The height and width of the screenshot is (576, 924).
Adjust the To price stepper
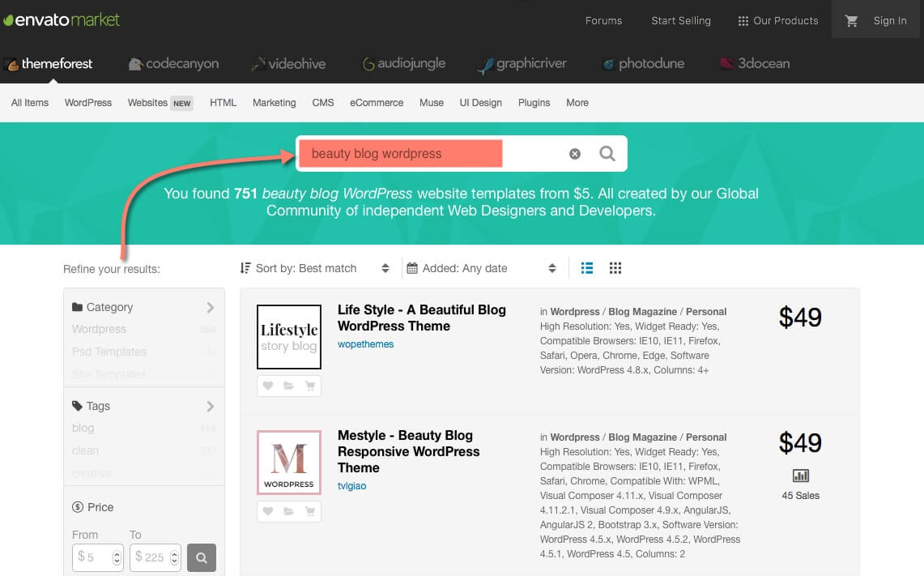click(x=174, y=557)
